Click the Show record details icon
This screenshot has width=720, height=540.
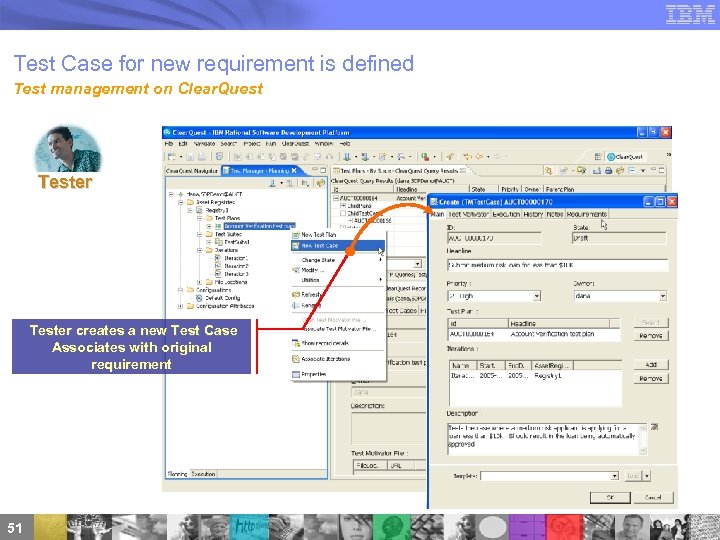(296, 343)
